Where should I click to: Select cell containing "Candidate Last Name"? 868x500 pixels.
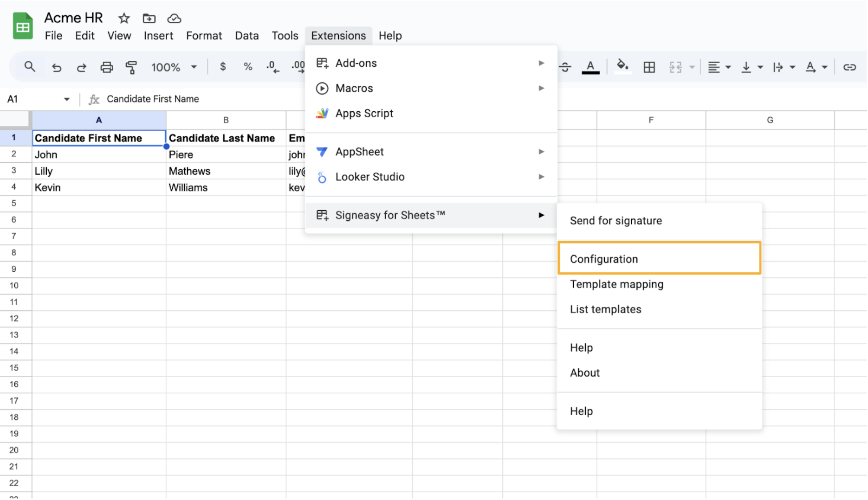click(226, 138)
